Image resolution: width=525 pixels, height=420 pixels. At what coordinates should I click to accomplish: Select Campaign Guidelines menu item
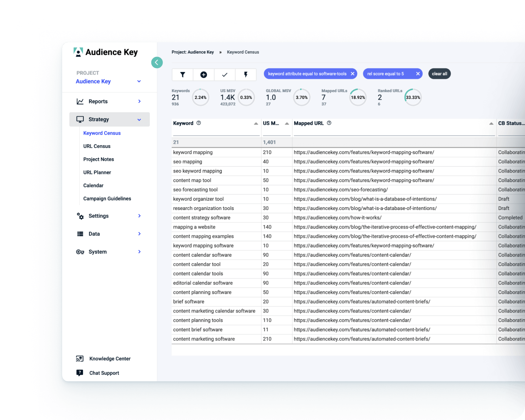point(107,199)
